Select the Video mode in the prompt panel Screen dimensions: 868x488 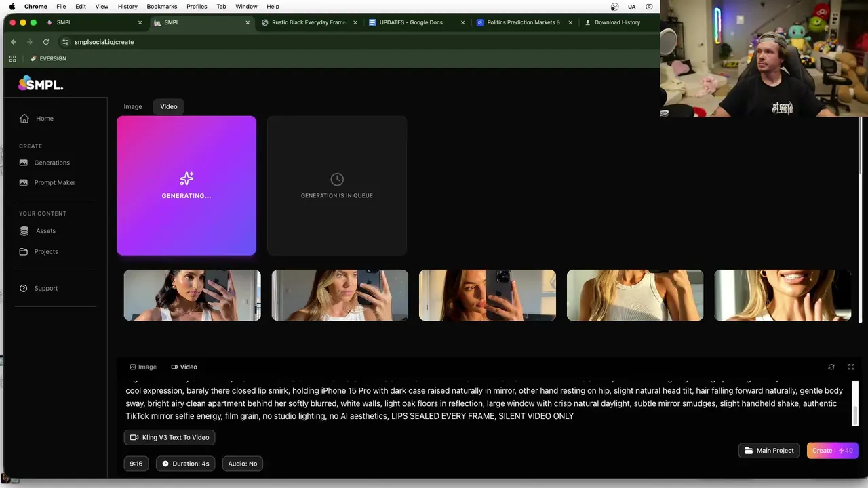point(184,367)
